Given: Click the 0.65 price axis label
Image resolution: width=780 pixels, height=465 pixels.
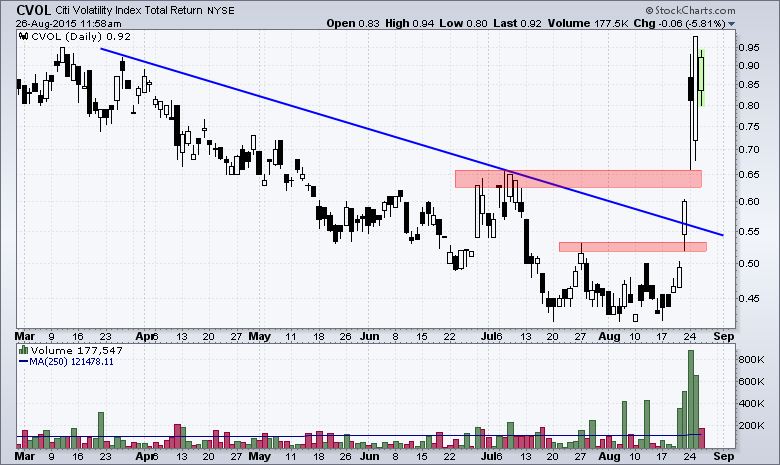Looking at the screenshot, I should click(749, 175).
